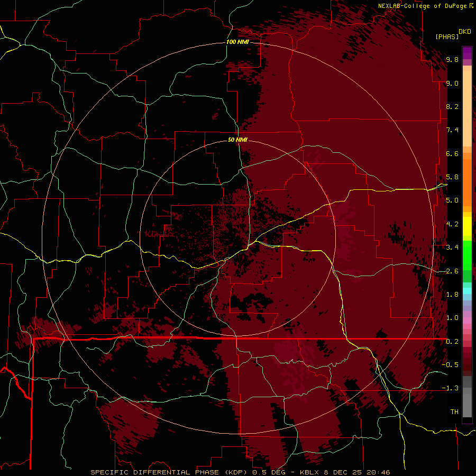Pick the gray segment of the color bar
Screen dimensions: 476x476
point(467,397)
